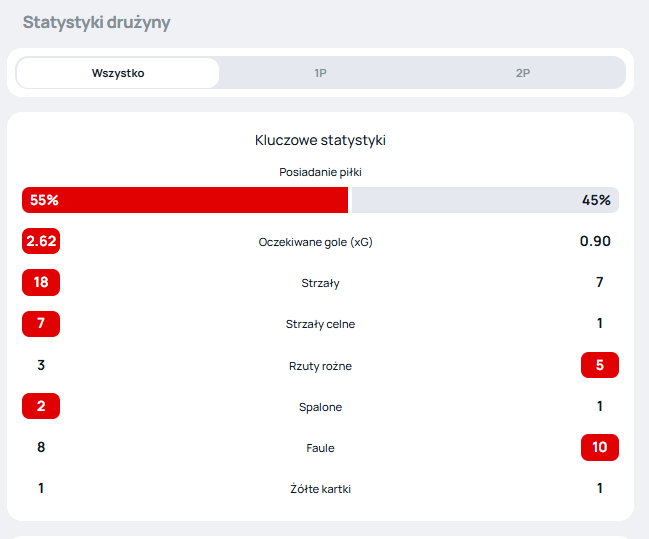
Task: Click the 0.90 xG value
Action: point(595,241)
